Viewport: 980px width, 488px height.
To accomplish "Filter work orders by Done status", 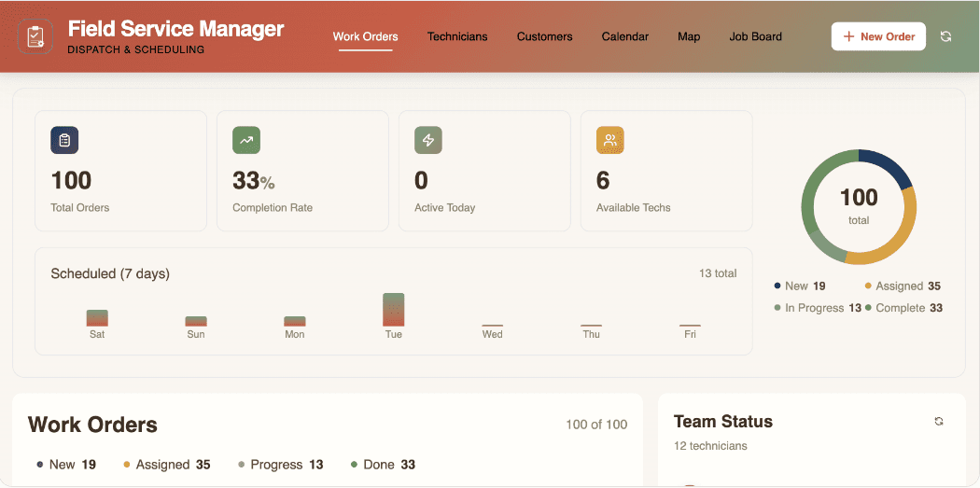I will [x=383, y=465].
